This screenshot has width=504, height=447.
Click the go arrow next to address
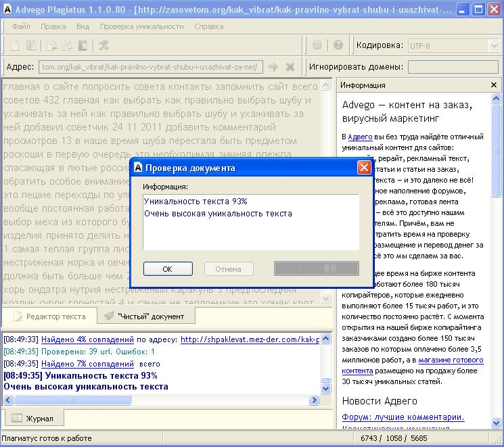273,67
